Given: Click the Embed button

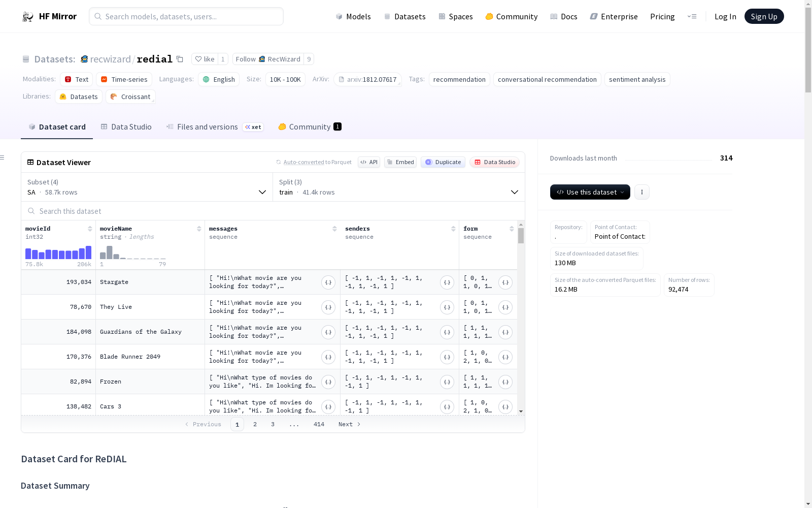Looking at the screenshot, I should [x=400, y=162].
